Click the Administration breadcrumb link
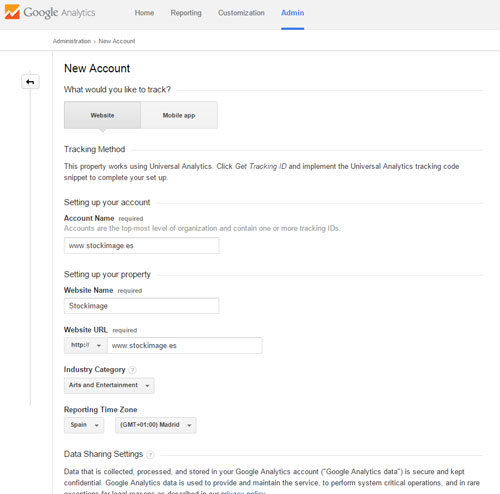The height and width of the screenshot is (494, 500). (x=72, y=41)
